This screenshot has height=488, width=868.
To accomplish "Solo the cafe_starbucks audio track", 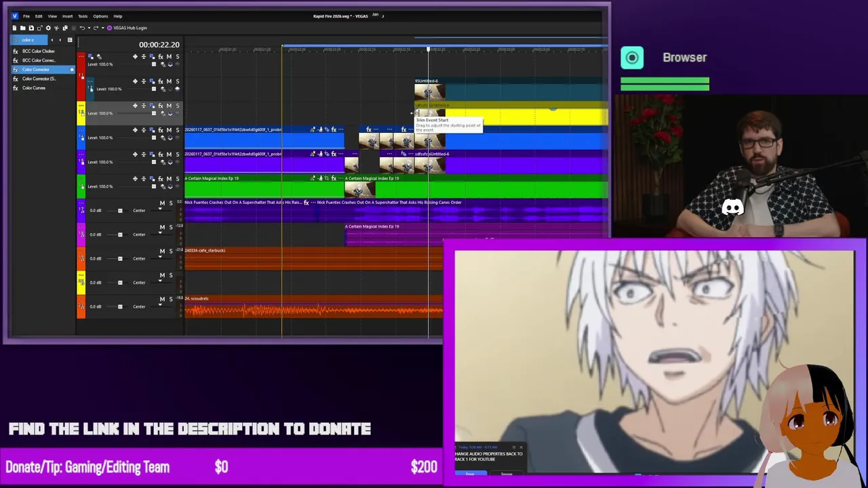I will click(171, 251).
